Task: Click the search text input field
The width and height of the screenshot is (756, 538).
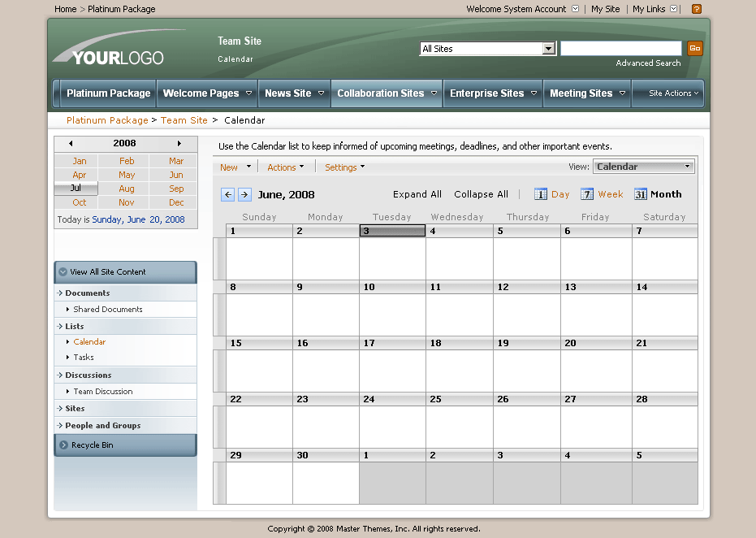Action: click(x=621, y=49)
